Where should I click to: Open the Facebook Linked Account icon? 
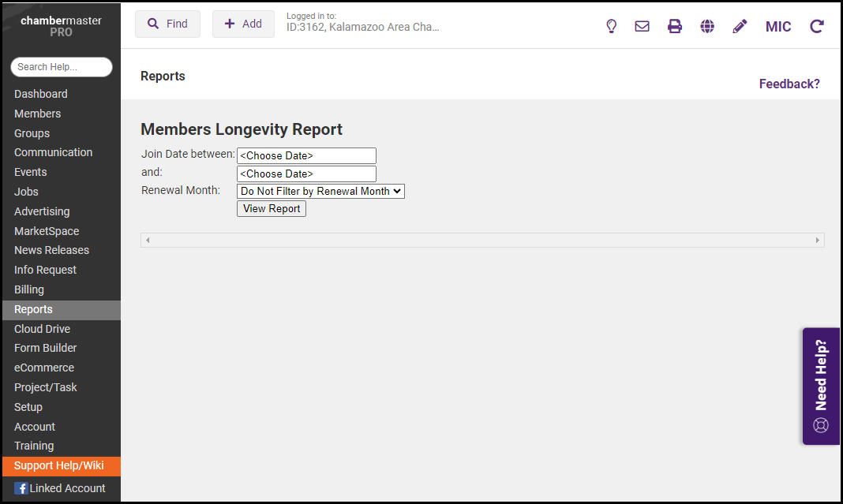click(x=21, y=488)
